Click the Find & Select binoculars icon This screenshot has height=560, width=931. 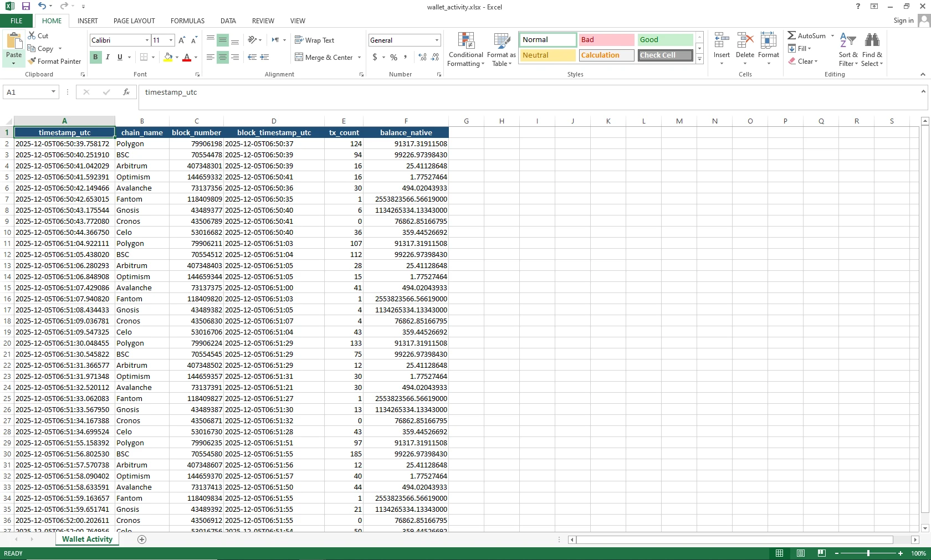[872, 40]
